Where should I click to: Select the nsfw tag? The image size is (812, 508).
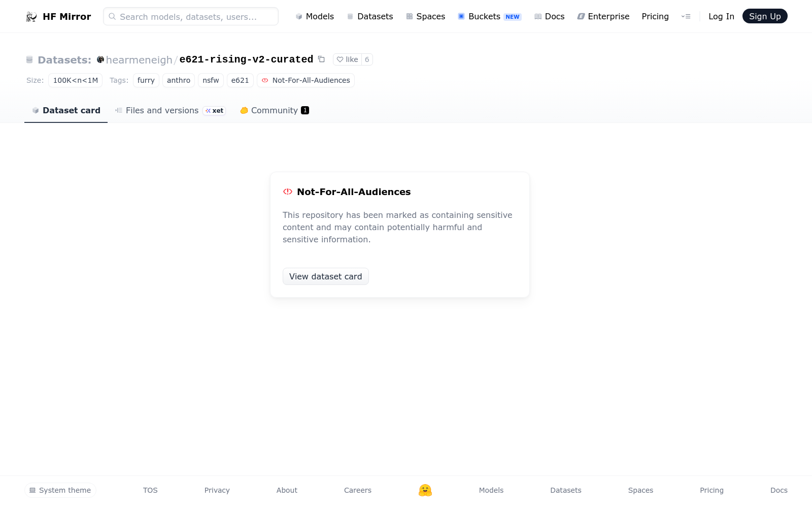pos(211,80)
